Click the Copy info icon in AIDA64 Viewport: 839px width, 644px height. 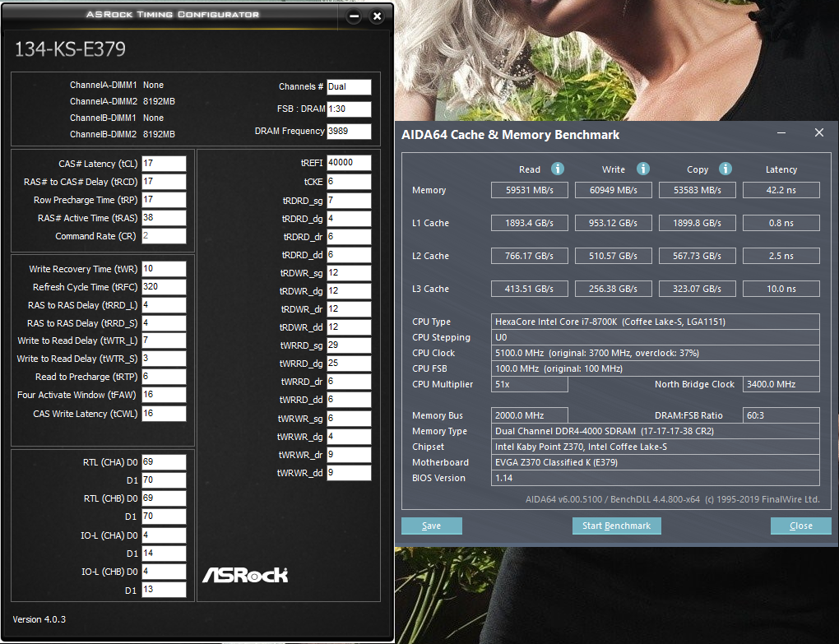click(725, 169)
